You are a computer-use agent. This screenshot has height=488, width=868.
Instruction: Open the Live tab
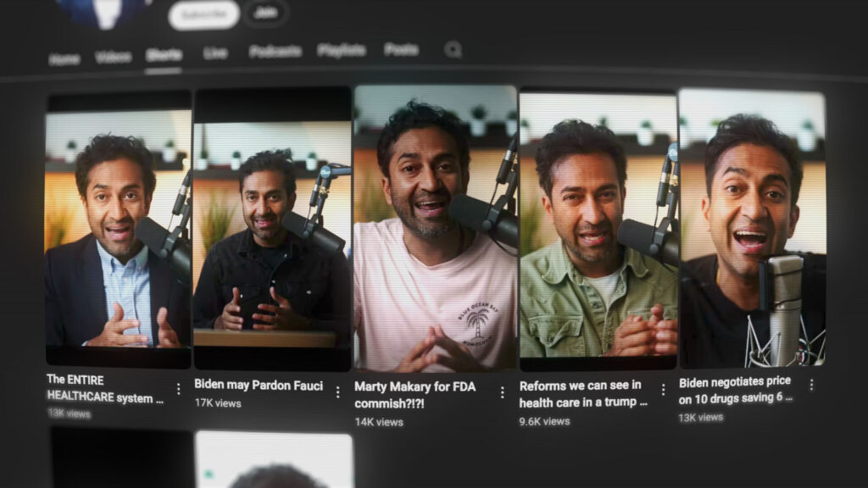click(x=215, y=53)
